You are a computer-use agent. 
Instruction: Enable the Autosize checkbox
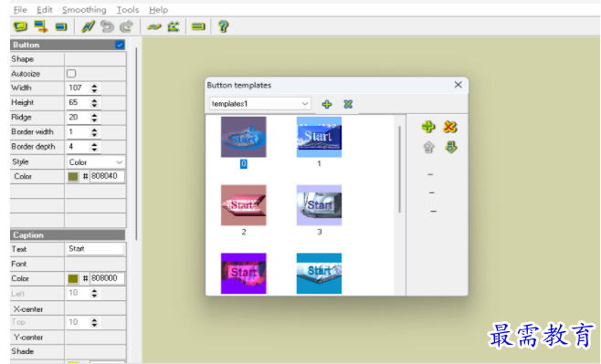[71, 74]
